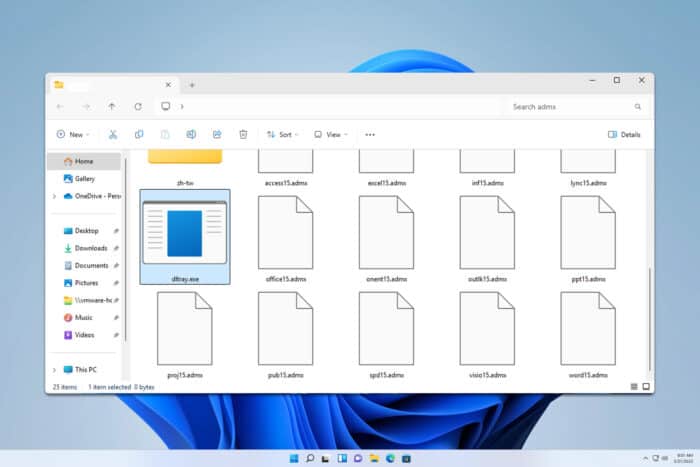
Task: Open Gallery in the navigation pane
Action: coord(84,179)
